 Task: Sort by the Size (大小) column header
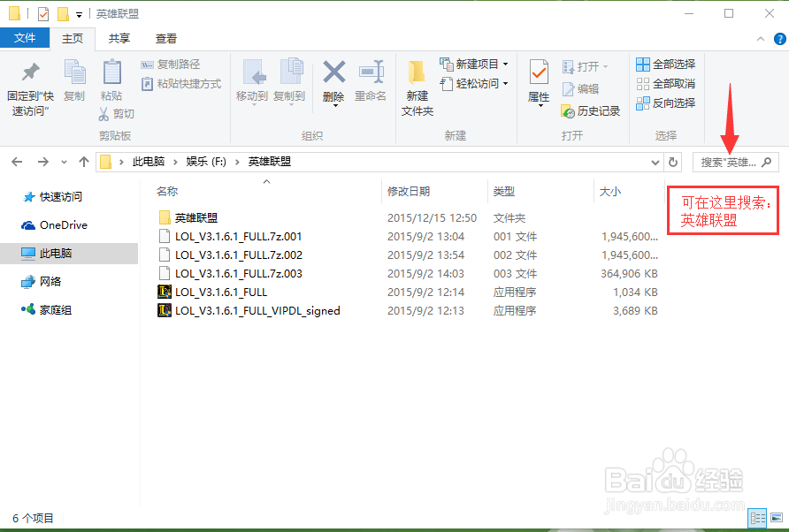click(x=609, y=191)
